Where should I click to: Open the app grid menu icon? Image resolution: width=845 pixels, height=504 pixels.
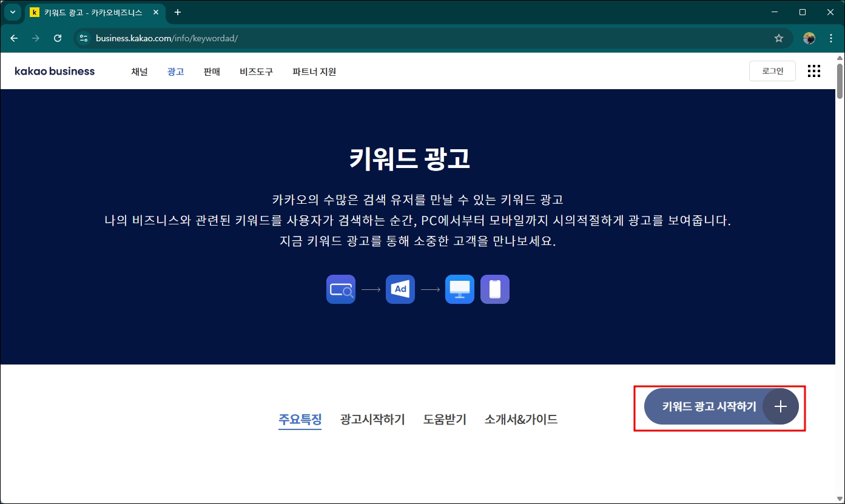(813, 71)
